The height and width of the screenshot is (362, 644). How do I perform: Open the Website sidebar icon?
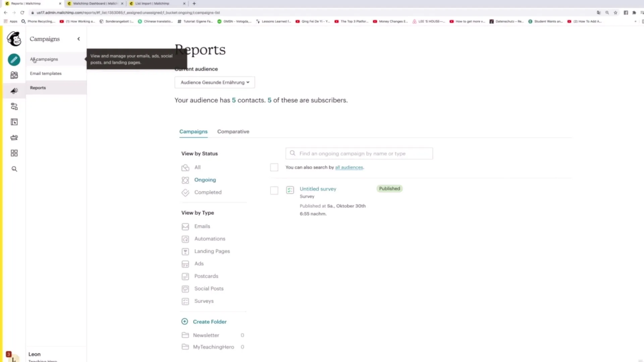tap(14, 122)
